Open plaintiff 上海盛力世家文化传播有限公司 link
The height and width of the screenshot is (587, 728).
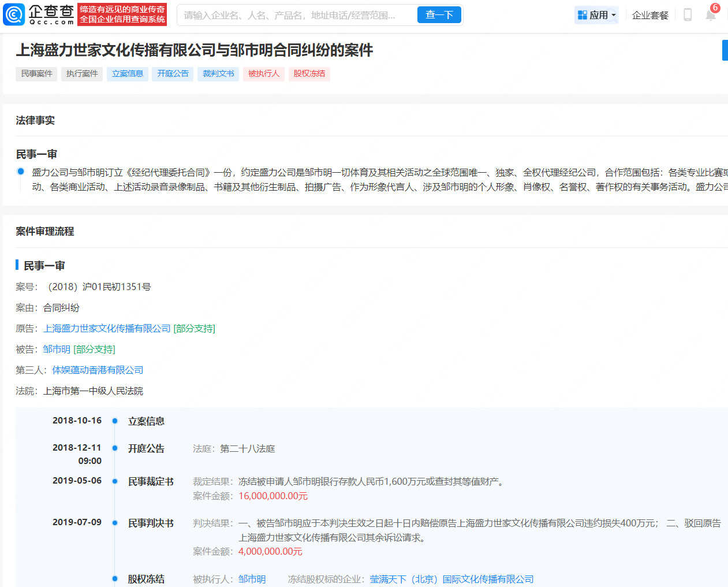(x=107, y=329)
